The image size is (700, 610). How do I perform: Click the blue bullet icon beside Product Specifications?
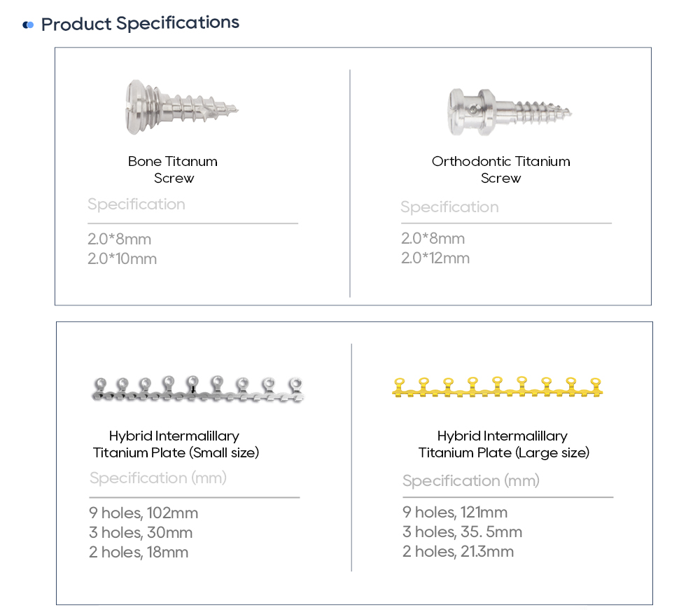point(28,25)
